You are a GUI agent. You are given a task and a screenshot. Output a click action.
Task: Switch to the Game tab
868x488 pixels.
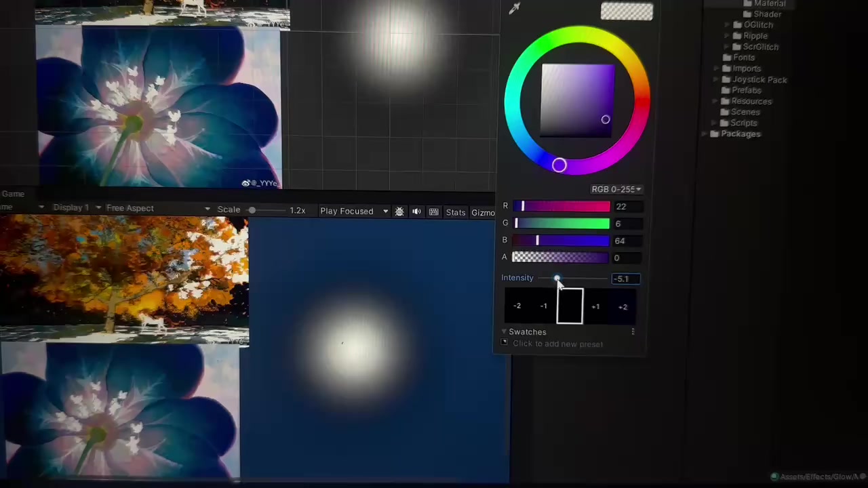coord(13,194)
